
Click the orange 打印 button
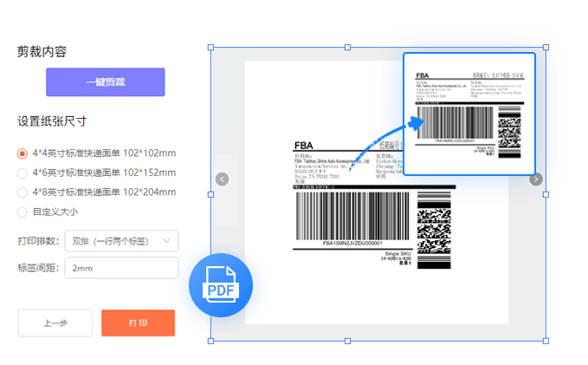[x=138, y=323]
